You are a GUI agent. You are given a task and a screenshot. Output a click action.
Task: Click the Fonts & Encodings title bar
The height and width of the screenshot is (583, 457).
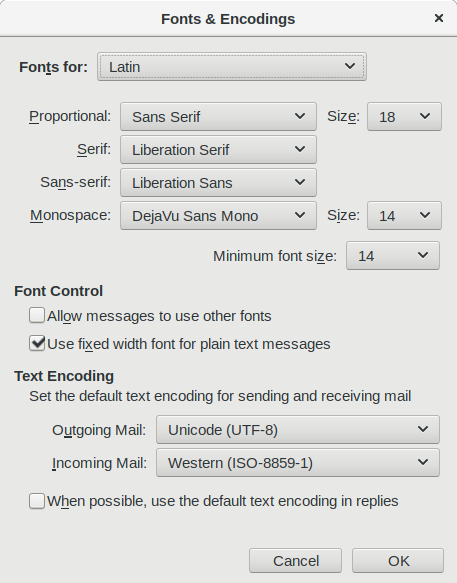228,19
